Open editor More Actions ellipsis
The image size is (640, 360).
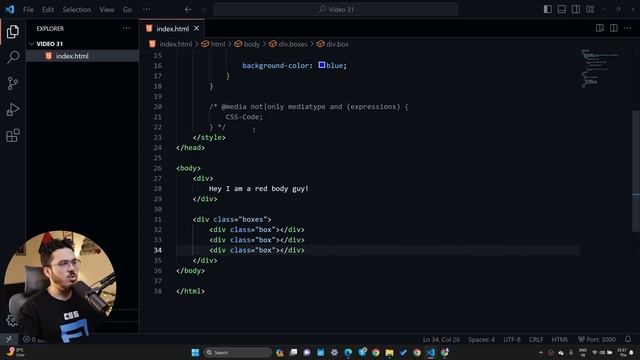(x=628, y=28)
